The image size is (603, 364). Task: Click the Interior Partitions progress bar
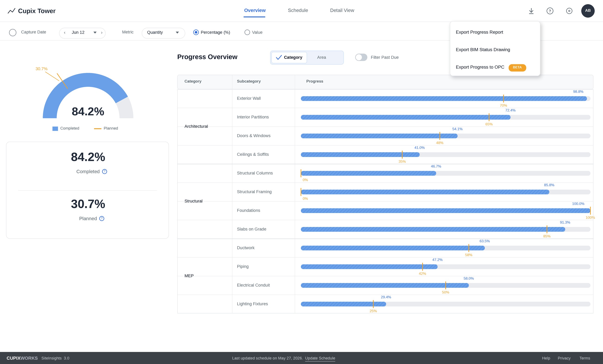click(x=445, y=117)
